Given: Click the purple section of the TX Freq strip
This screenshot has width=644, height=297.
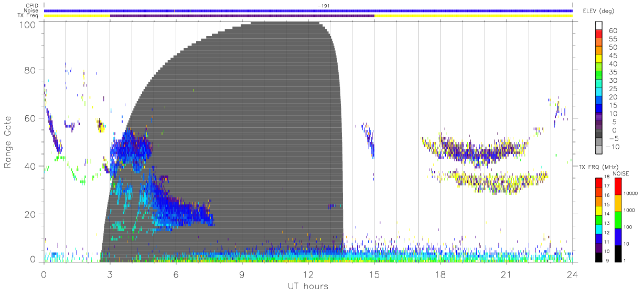Looking at the screenshot, I should point(242,16).
